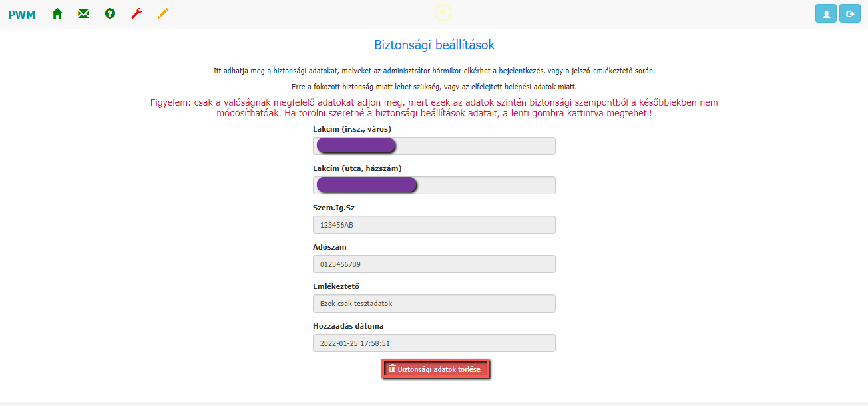Click the red Figyelem warning text
The height and width of the screenshot is (406, 868).
[x=434, y=108]
